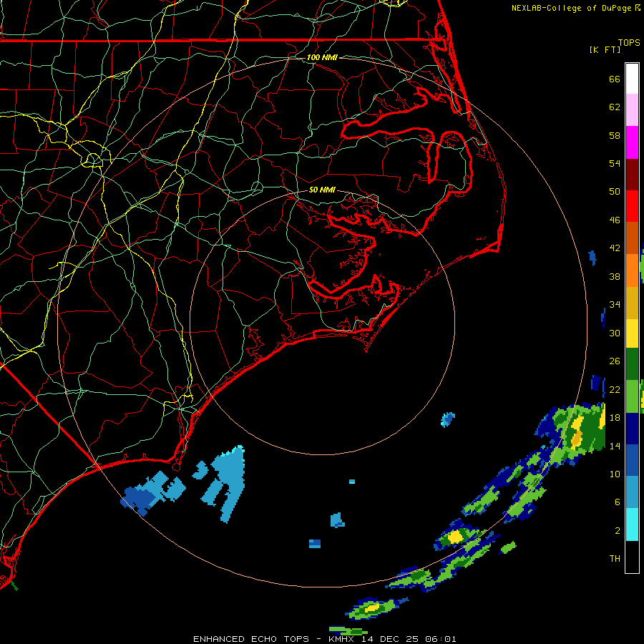
Task: Click the 'NEXLAB-College of DuPage' credit text
Action: pos(571,8)
